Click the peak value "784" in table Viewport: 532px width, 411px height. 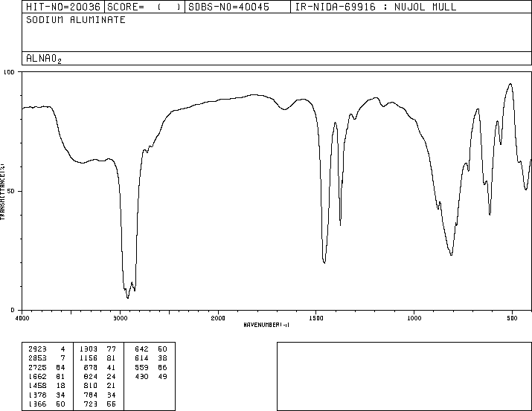[x=91, y=395]
